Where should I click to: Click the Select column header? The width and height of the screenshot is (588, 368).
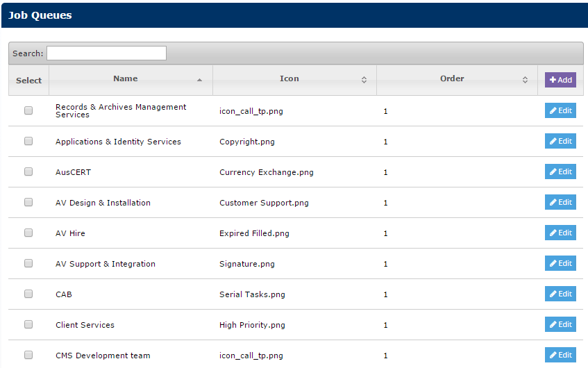pyautogui.click(x=29, y=81)
